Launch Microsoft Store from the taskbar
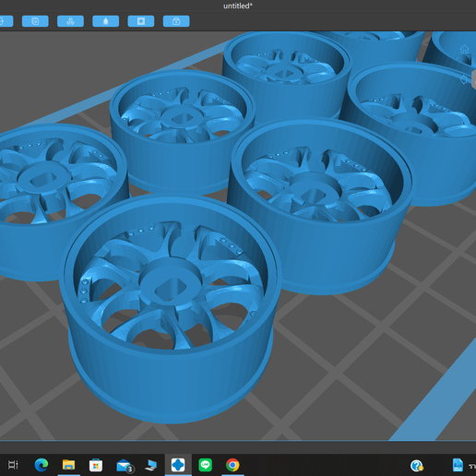This screenshot has width=476, height=476. pyautogui.click(x=96, y=465)
